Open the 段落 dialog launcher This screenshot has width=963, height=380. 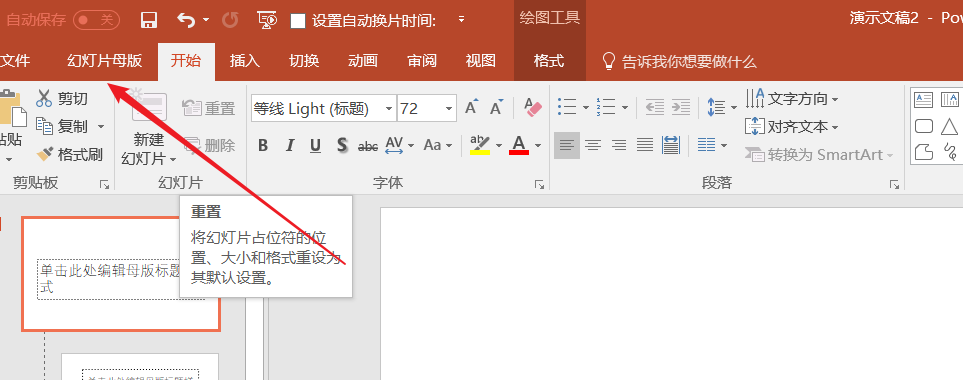(894, 184)
